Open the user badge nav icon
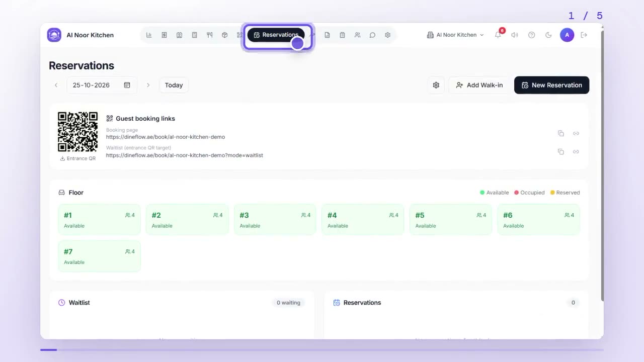This screenshot has height=362, width=644. pyautogui.click(x=179, y=35)
